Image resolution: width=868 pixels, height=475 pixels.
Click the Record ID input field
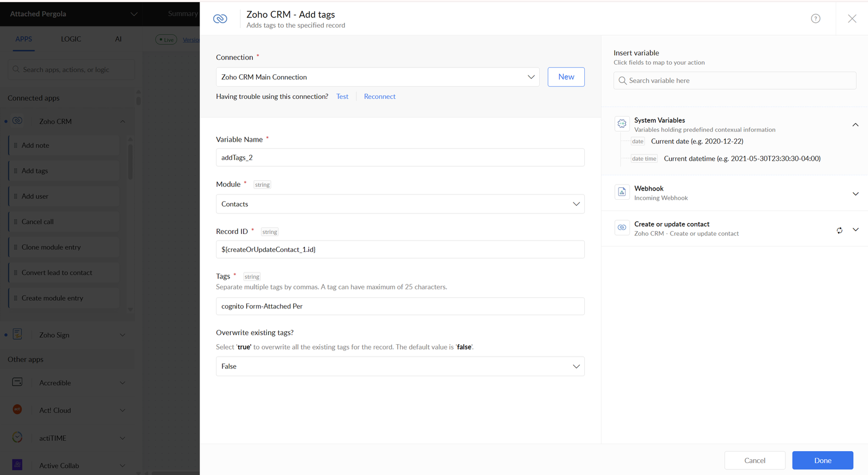click(x=400, y=249)
